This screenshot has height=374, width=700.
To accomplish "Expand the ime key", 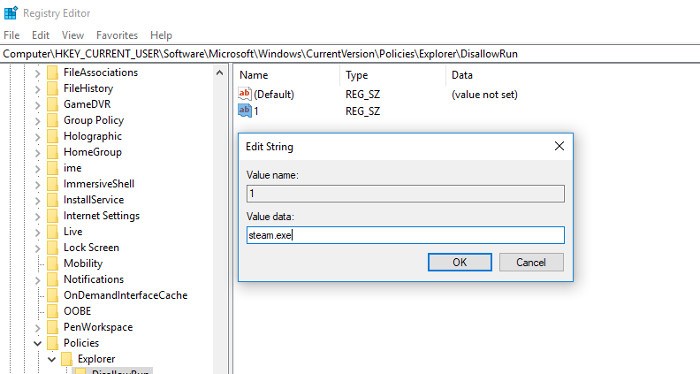I will [38, 169].
